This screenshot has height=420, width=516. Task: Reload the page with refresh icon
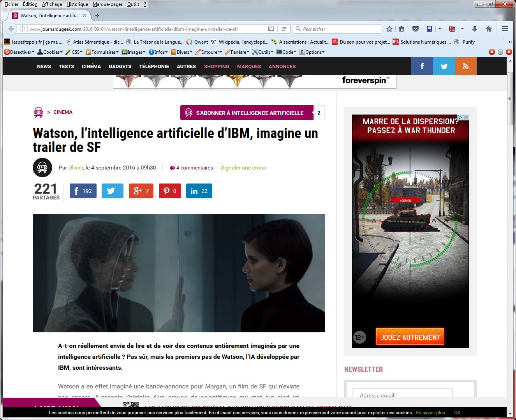(x=284, y=29)
